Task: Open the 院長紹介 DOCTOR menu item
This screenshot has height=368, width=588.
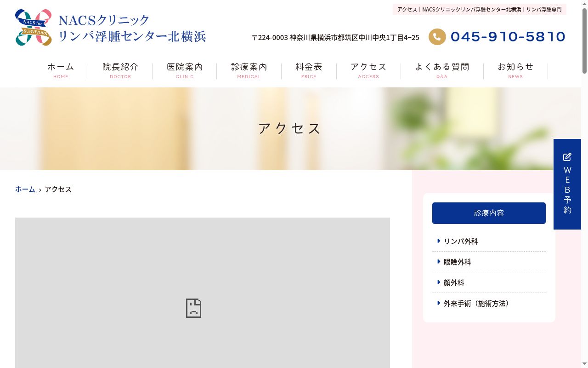Action: tap(120, 70)
